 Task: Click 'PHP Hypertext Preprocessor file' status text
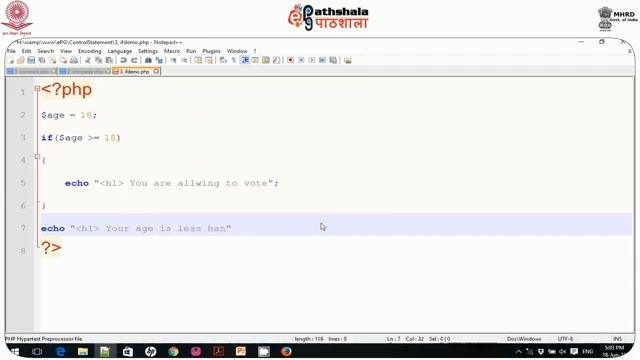[x=44, y=339]
